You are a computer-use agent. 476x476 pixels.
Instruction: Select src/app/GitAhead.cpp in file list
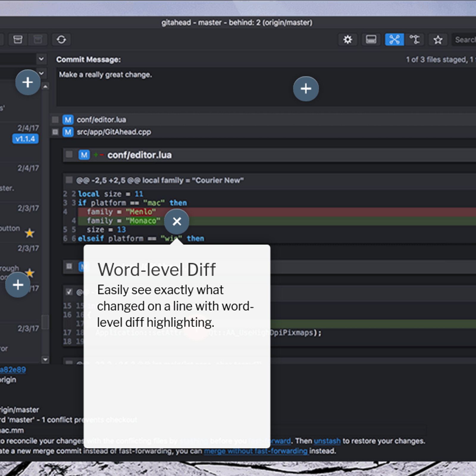114,132
